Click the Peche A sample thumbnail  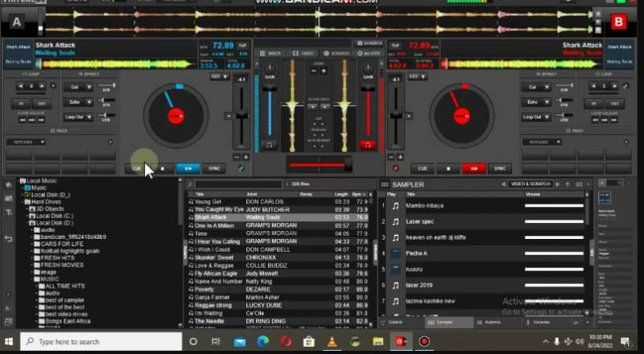(395, 253)
